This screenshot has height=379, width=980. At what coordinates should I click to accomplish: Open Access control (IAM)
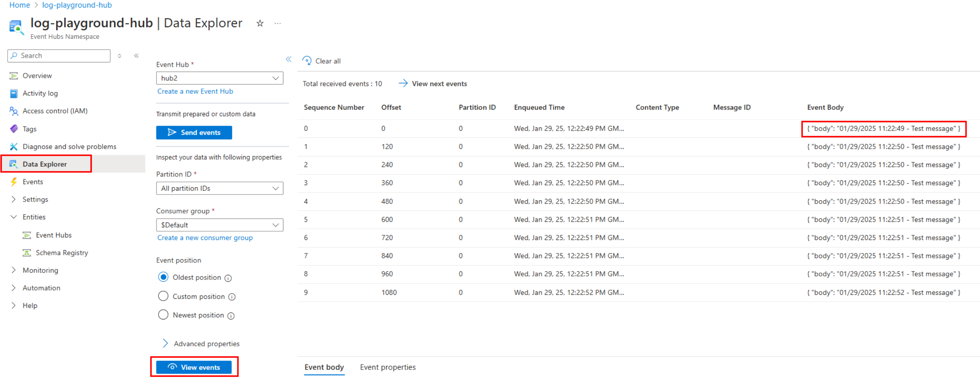[x=55, y=111]
